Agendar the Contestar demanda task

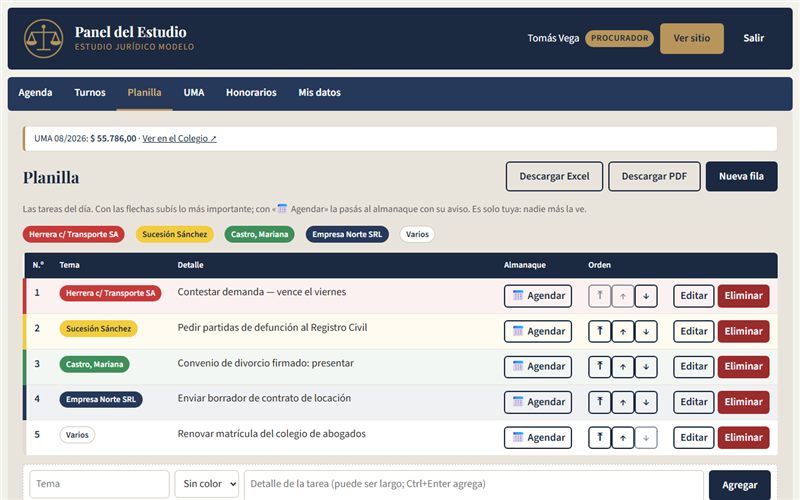[538, 296]
